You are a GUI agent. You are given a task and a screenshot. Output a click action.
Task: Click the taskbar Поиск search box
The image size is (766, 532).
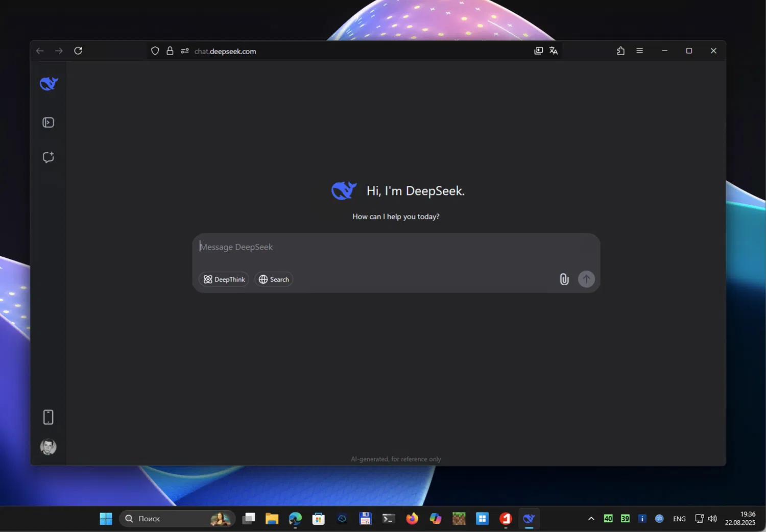(177, 519)
